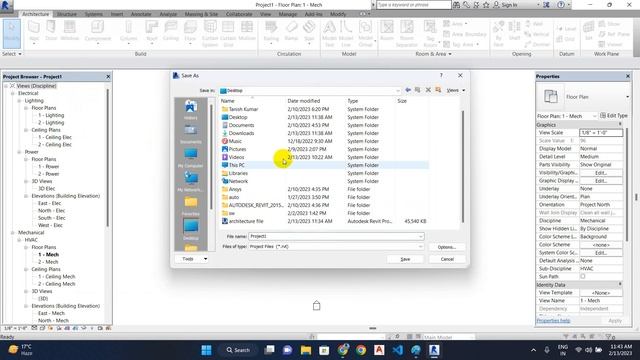The width and height of the screenshot is (640, 360).
Task: Click the Delete X icon in Save As toolbar
Action: [428, 90]
